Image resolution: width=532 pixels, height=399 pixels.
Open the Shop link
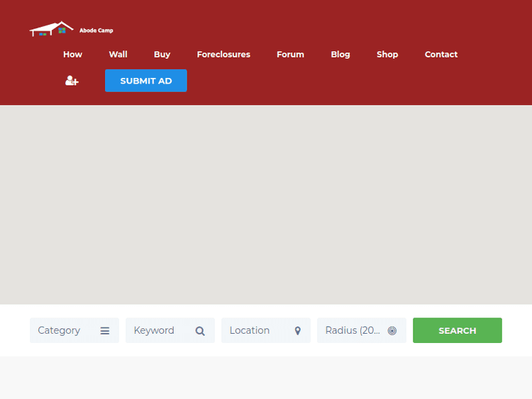pos(387,55)
